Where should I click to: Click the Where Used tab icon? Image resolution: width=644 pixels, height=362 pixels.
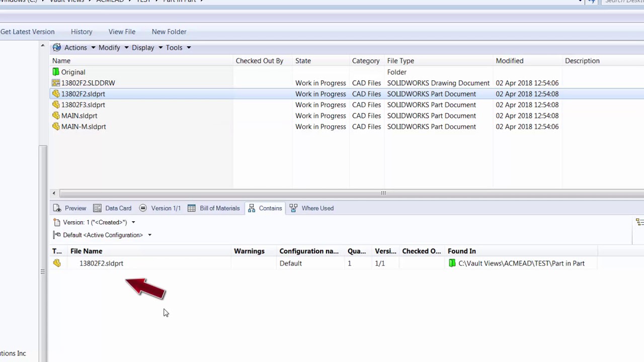[x=293, y=208]
